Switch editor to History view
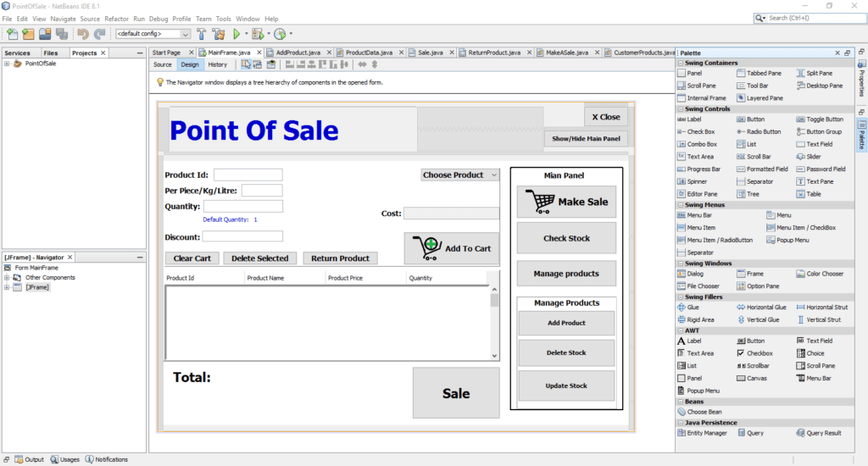Viewport: 868px width, 466px height. point(218,64)
